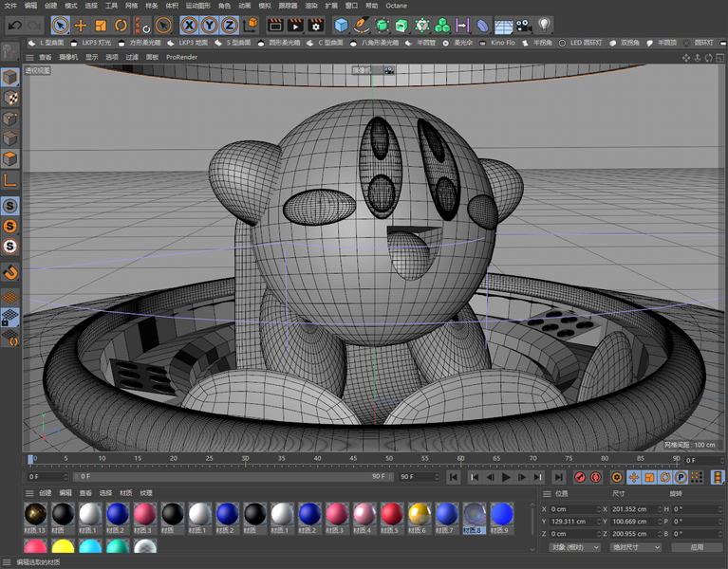Toggle parameter P keyframe recording
This screenshot has width=728, height=569.
681,477
